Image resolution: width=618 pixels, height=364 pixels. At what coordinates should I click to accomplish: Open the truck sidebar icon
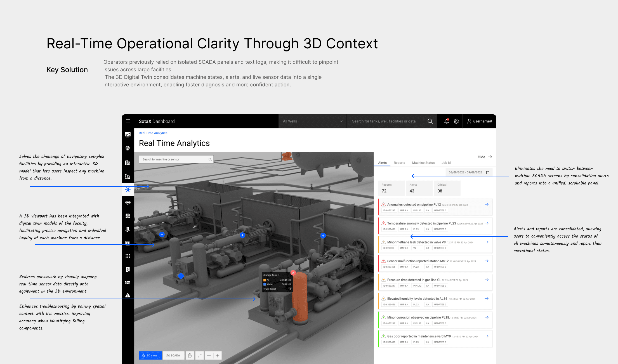click(x=128, y=282)
